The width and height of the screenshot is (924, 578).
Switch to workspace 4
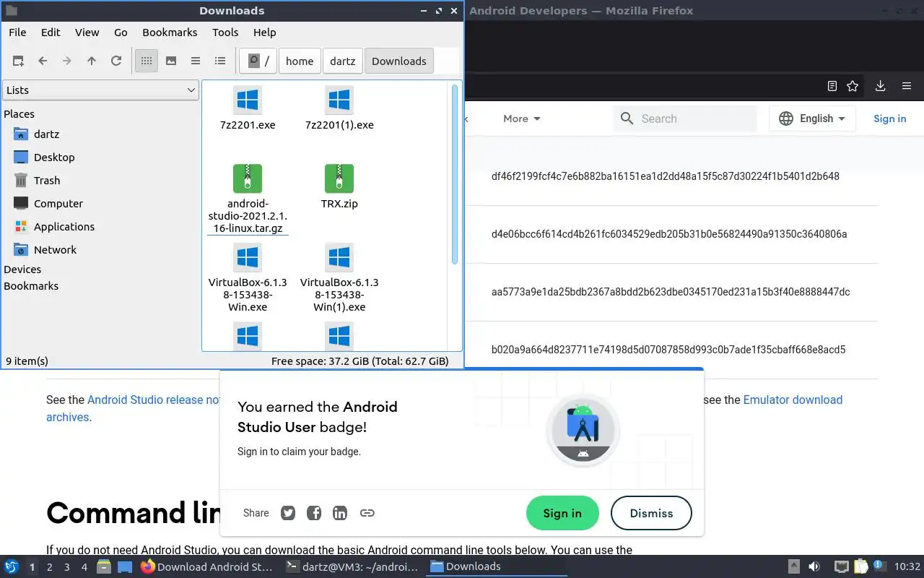tap(84, 567)
